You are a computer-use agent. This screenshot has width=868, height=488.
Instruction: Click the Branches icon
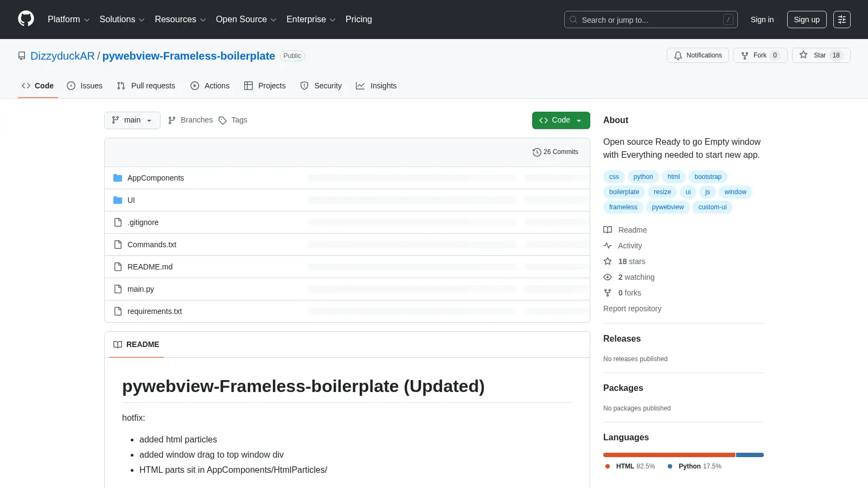click(172, 120)
